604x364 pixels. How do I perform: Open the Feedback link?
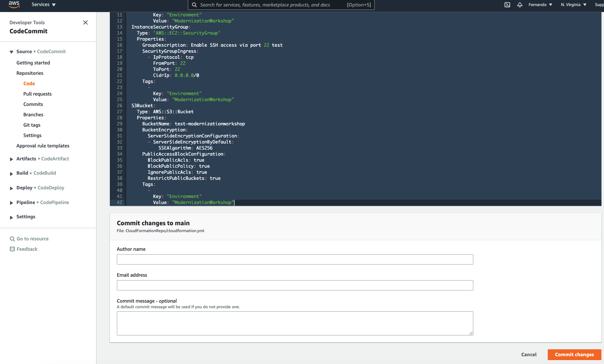click(x=24, y=249)
